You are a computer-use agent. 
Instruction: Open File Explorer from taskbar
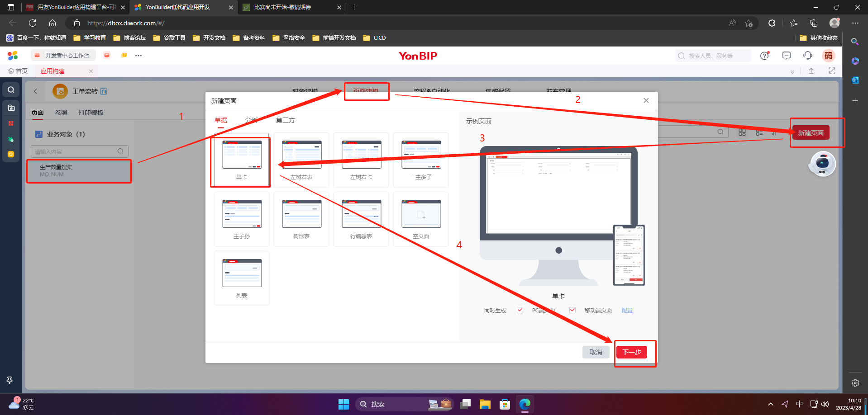click(x=485, y=404)
